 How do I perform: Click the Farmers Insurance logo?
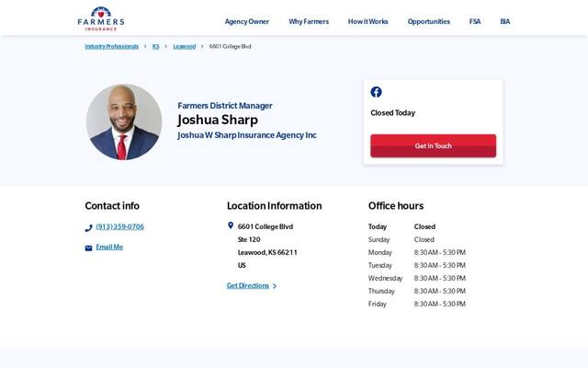(101, 19)
